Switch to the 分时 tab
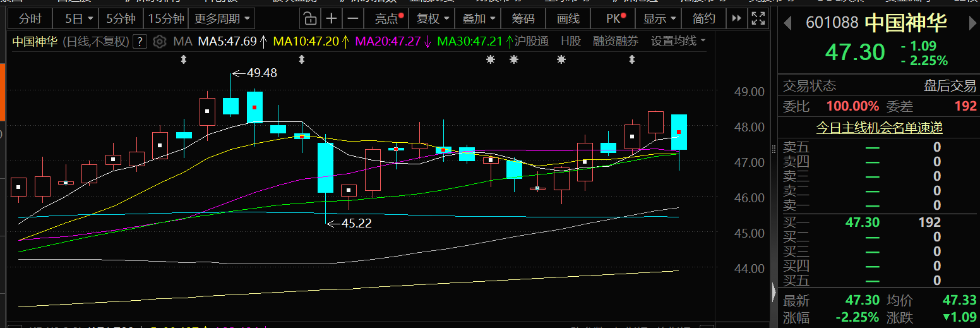Image resolution: width=980 pixels, height=328 pixels. coord(30,19)
